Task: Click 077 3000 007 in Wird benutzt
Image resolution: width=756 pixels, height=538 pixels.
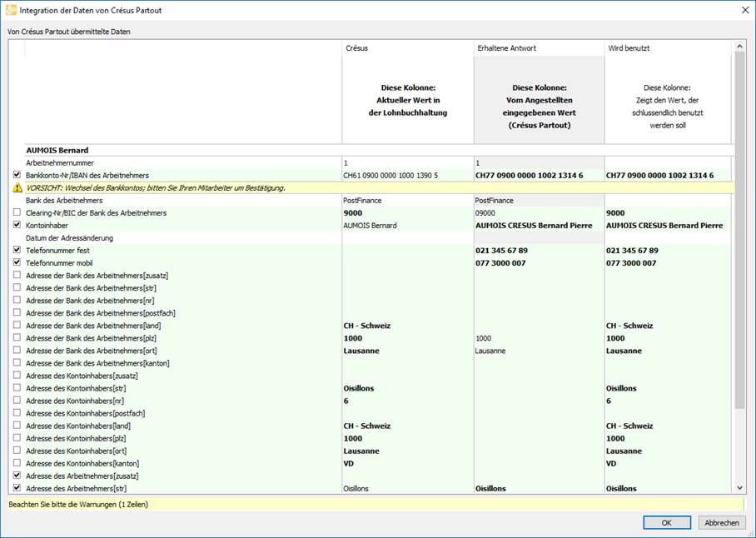Action: (631, 263)
